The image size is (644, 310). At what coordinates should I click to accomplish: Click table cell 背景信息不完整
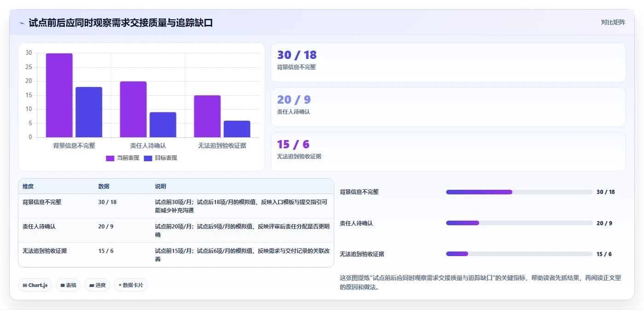(42, 202)
